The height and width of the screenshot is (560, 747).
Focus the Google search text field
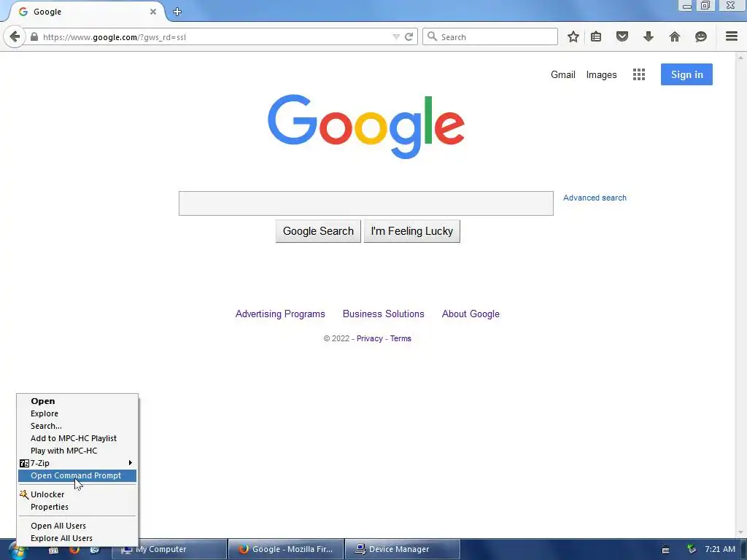366,203
